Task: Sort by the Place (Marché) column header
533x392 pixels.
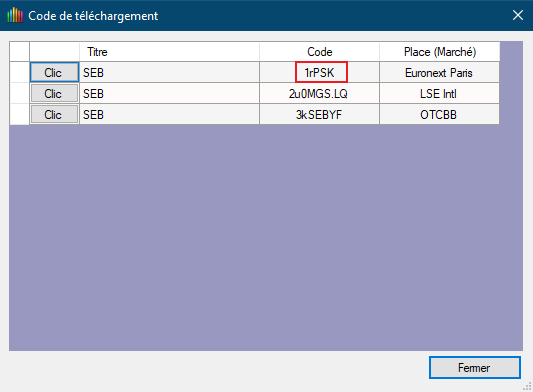Action: (440, 52)
